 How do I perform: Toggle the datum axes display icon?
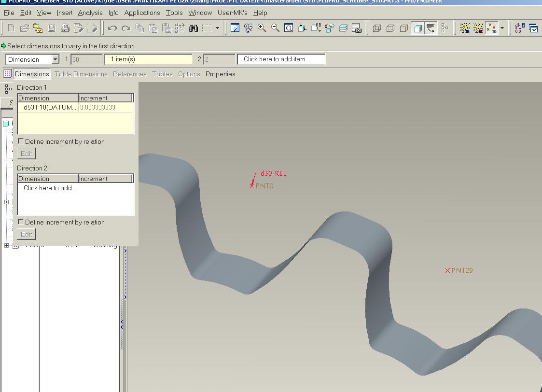click(478, 28)
